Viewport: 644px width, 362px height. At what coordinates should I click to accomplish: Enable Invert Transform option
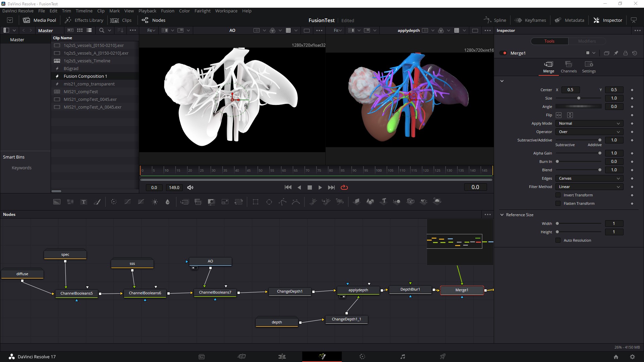tap(558, 195)
